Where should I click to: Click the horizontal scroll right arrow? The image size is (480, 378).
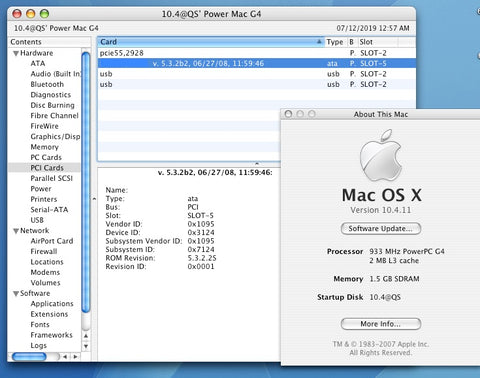75,357
